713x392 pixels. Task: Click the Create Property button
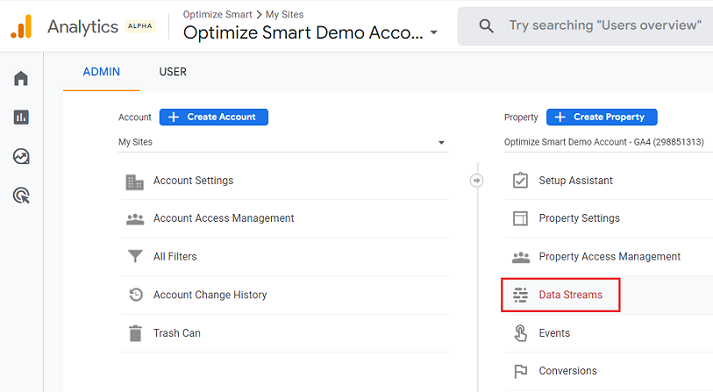pos(602,117)
